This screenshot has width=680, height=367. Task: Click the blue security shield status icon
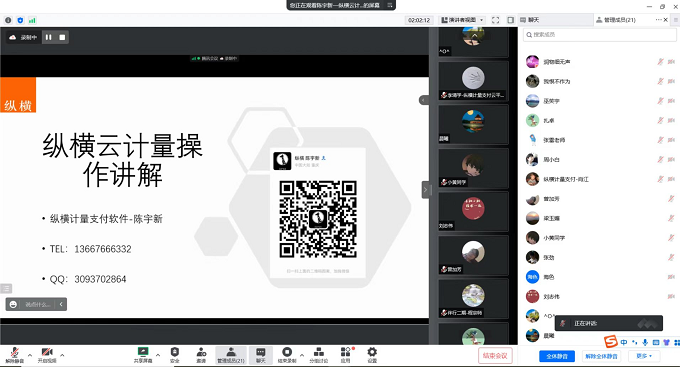(x=20, y=20)
